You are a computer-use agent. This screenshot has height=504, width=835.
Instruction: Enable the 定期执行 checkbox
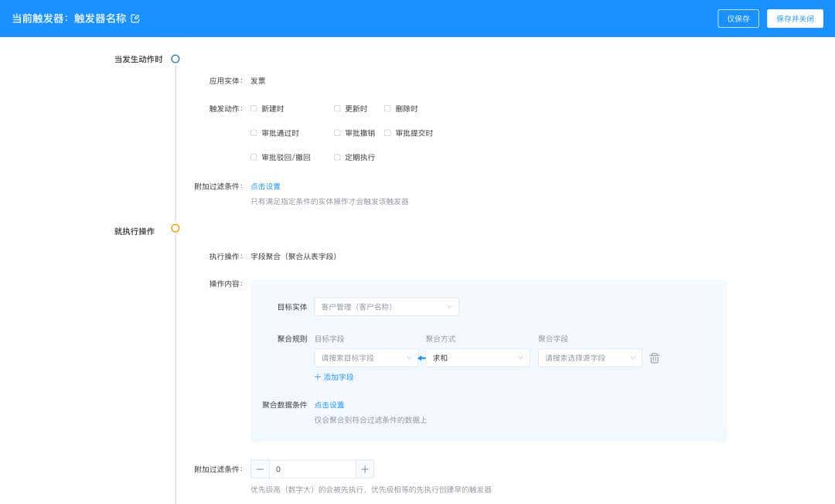coord(336,157)
